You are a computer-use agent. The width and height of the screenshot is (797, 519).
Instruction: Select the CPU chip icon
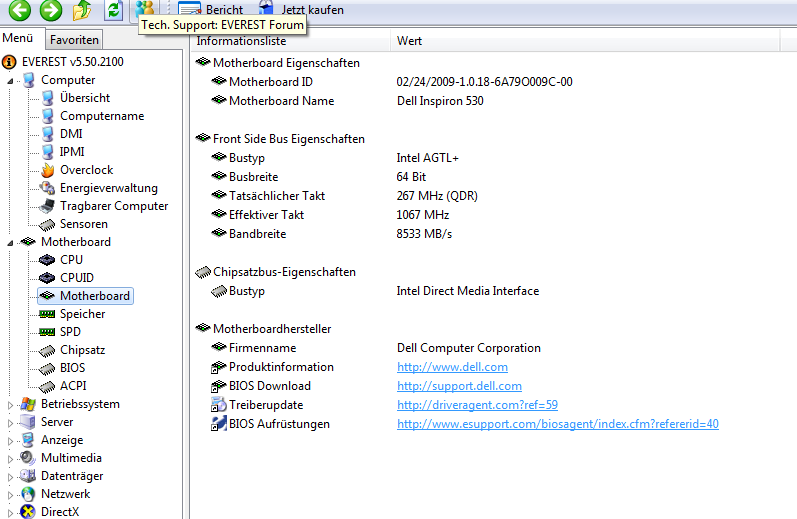[47, 260]
